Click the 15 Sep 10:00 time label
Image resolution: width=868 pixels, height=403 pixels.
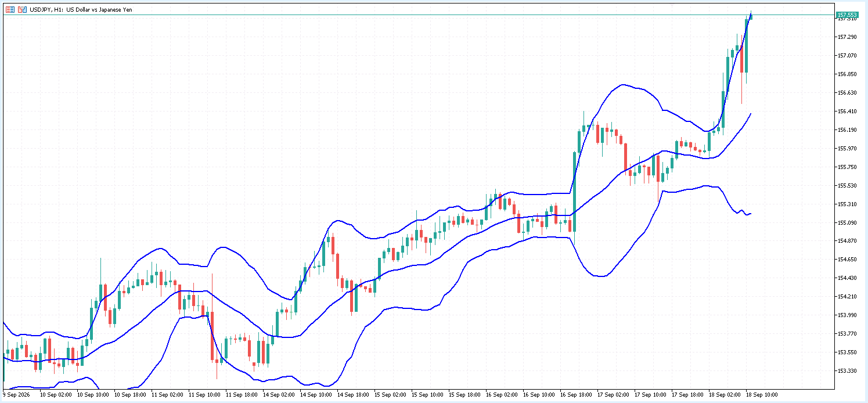(427, 394)
